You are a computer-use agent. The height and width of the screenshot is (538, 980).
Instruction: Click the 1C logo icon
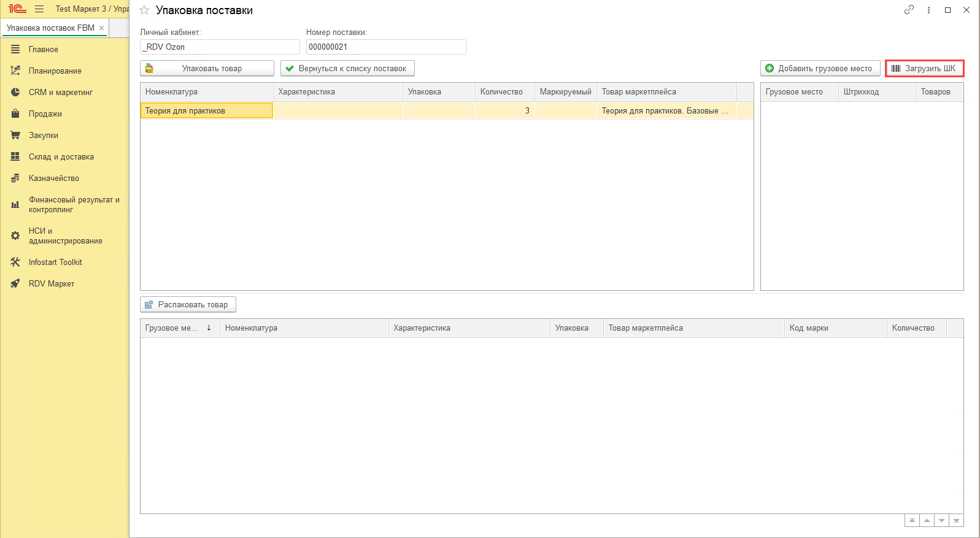coord(17,9)
